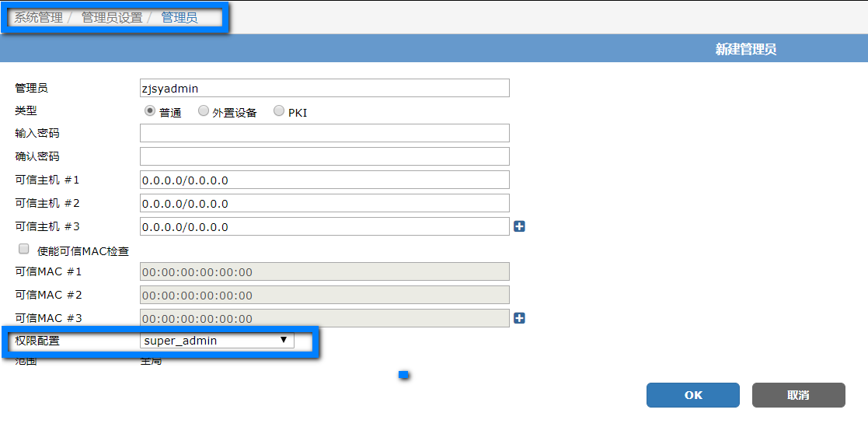Focus the 可信主机 #3 input field
Viewport: 868px width, 448px height.
[324, 227]
